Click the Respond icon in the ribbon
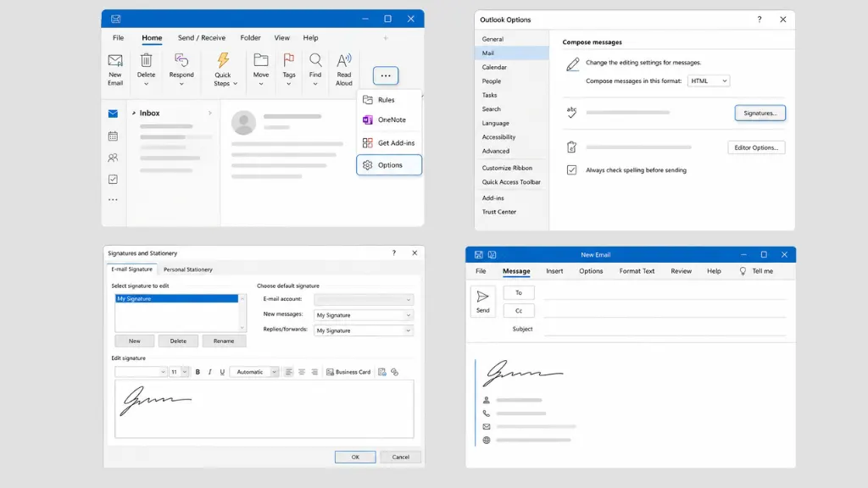The height and width of the screenshot is (488, 868). click(x=181, y=60)
